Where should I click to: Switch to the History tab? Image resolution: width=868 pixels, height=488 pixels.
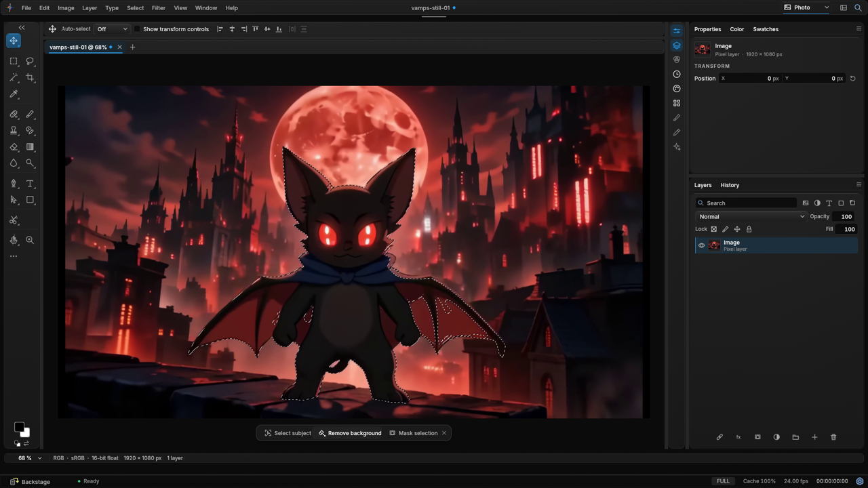730,185
